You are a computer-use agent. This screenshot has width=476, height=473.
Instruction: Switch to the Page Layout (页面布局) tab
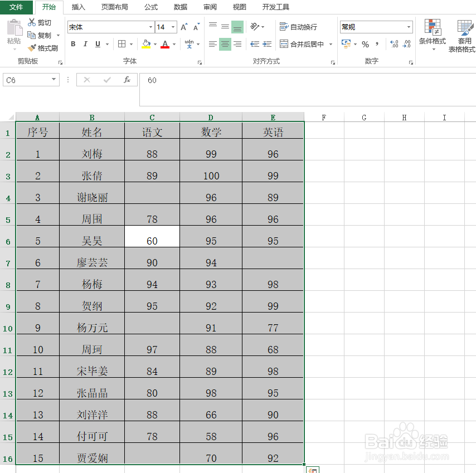(114, 7)
